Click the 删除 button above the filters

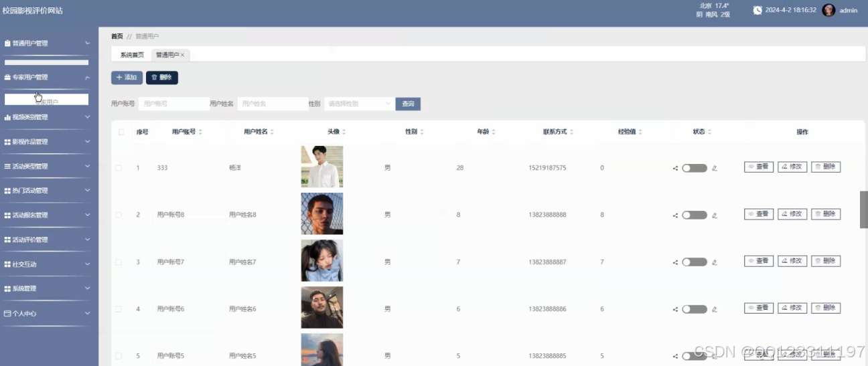(x=162, y=78)
